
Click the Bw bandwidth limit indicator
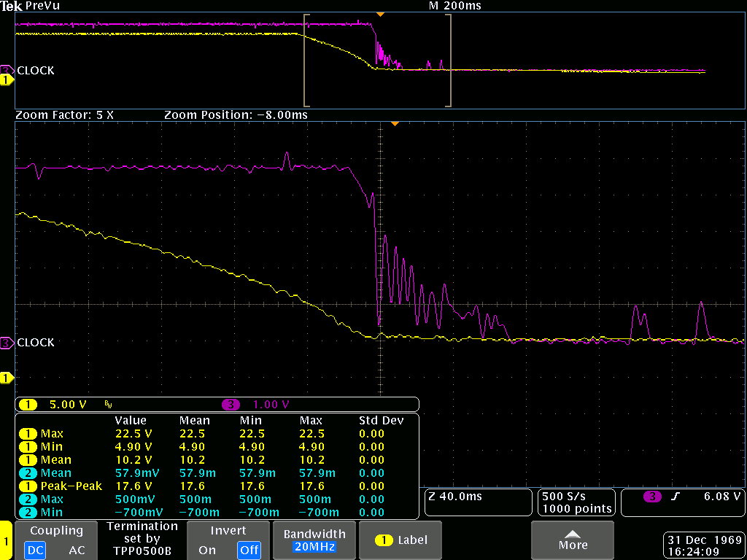[107, 405]
